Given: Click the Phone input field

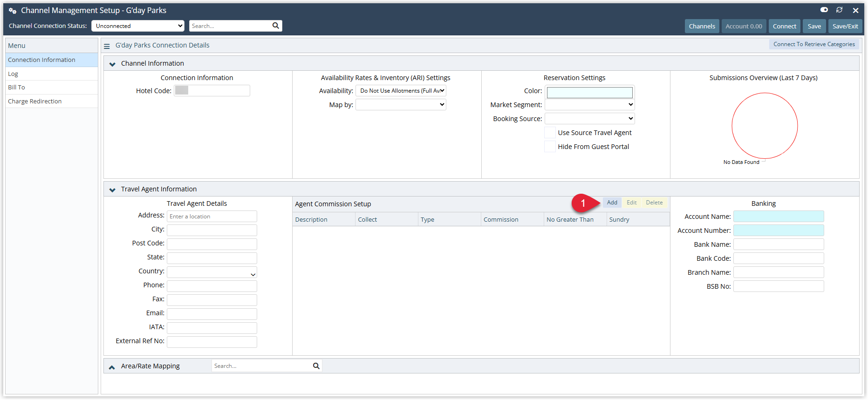Looking at the screenshot, I should (212, 286).
